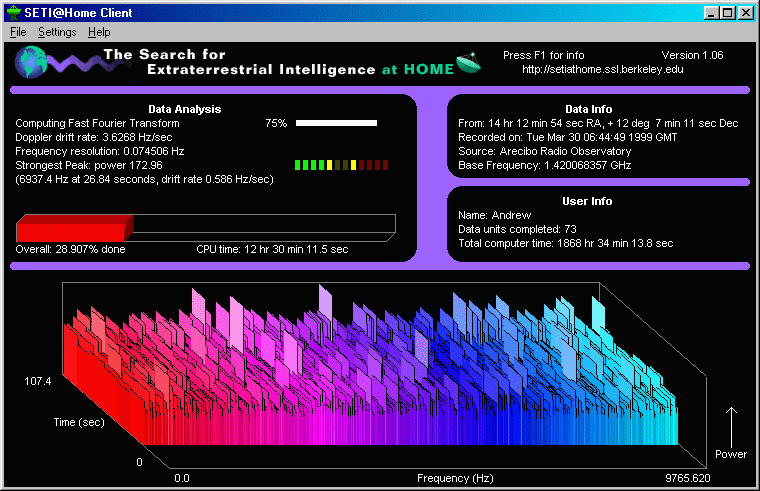The height and width of the screenshot is (491, 760).
Task: Close the SETI@Home Client window
Action: 745,13
